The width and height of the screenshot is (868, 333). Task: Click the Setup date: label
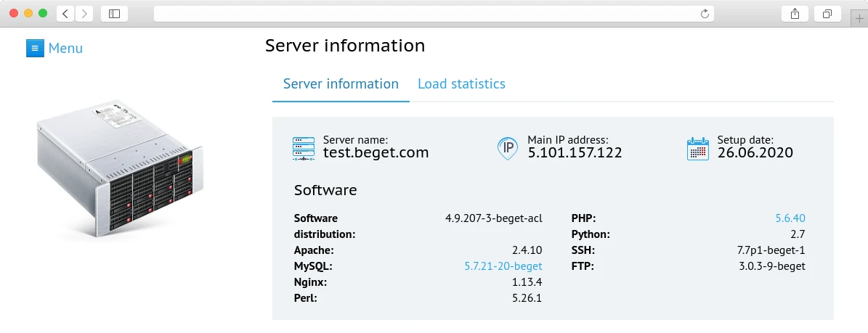[745, 140]
